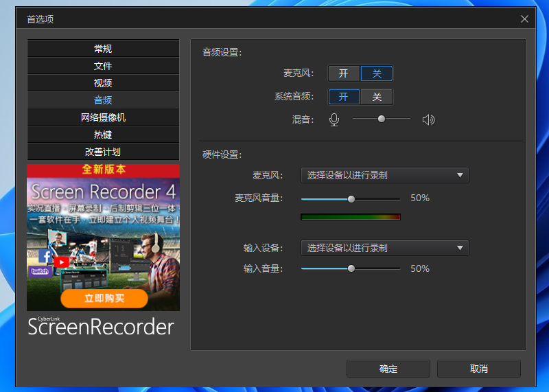Click the 音频设置 section heading
Viewport: 549px width, 392px height.
222,53
